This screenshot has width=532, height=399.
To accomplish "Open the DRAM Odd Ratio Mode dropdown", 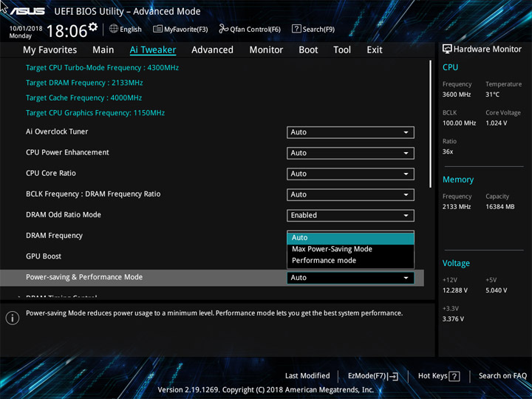I will coord(350,216).
